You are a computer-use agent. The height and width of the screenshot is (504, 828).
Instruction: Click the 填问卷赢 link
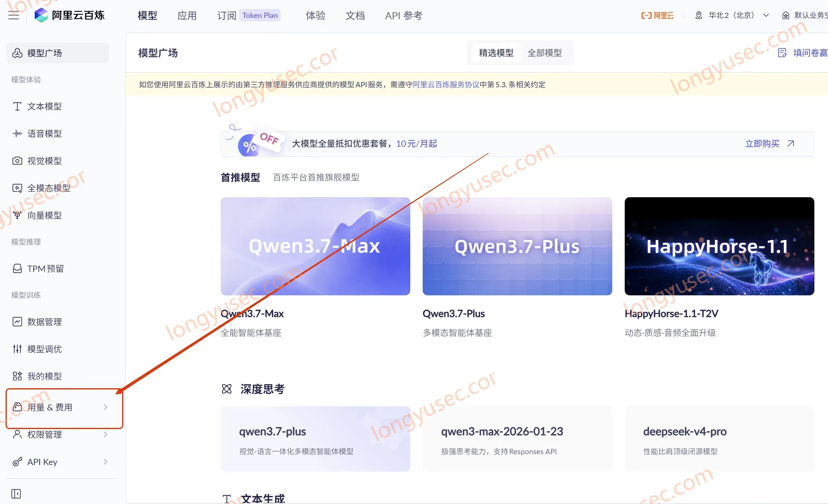810,53
